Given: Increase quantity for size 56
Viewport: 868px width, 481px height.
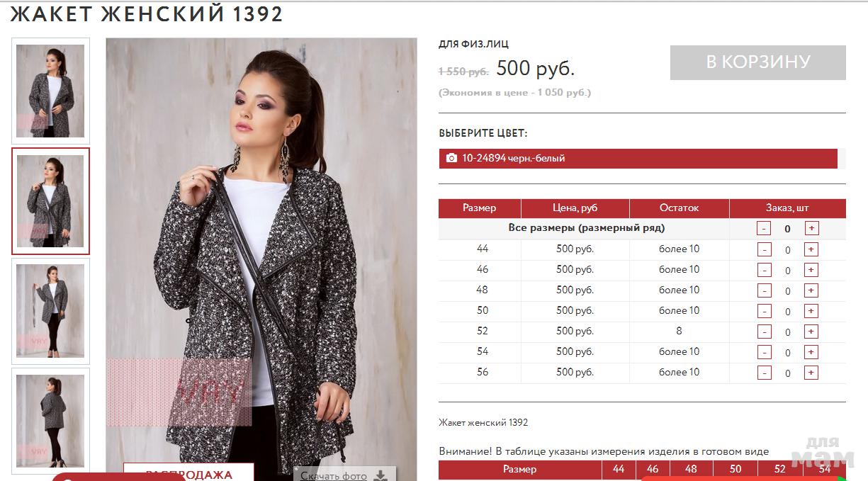Looking at the screenshot, I should click(x=811, y=373).
